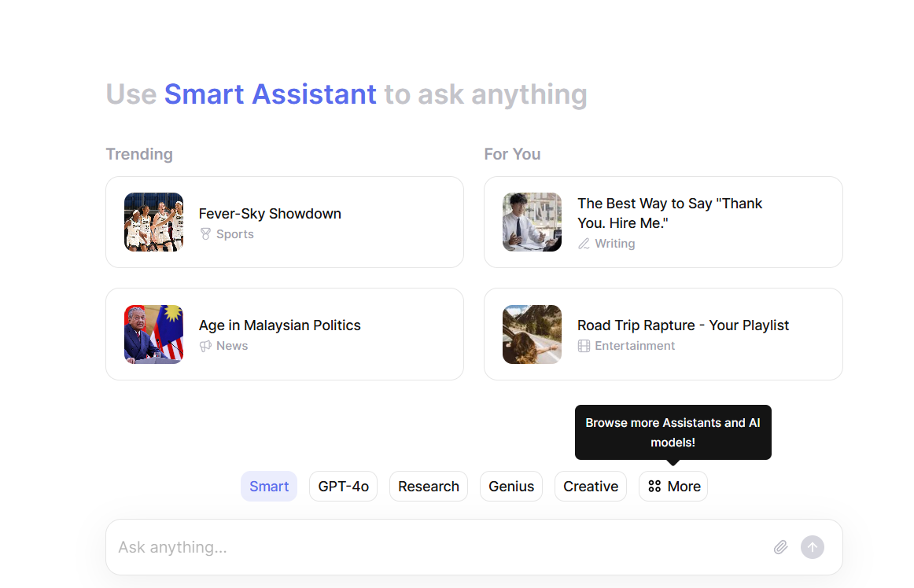The height and width of the screenshot is (588, 914).
Task: Select the Genius assistant chip
Action: click(x=511, y=487)
